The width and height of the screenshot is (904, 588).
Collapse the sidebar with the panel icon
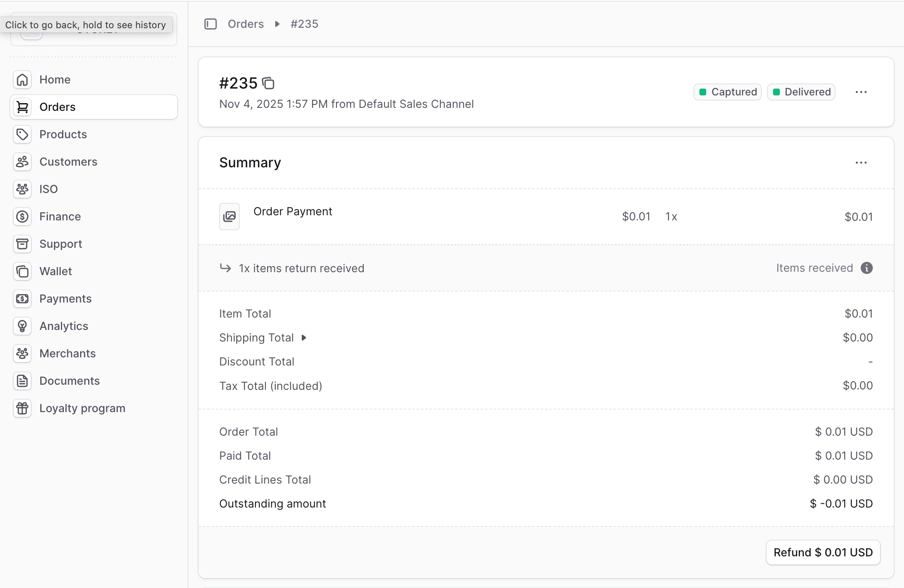(x=210, y=24)
